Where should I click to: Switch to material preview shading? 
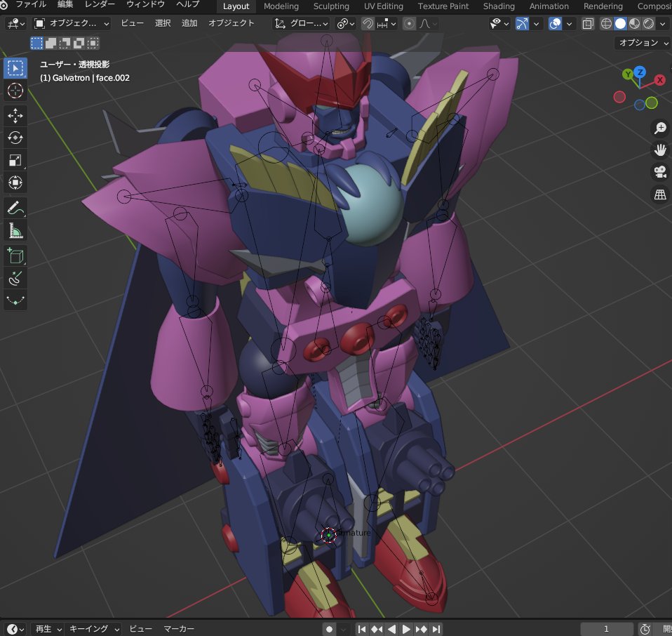[x=634, y=24]
